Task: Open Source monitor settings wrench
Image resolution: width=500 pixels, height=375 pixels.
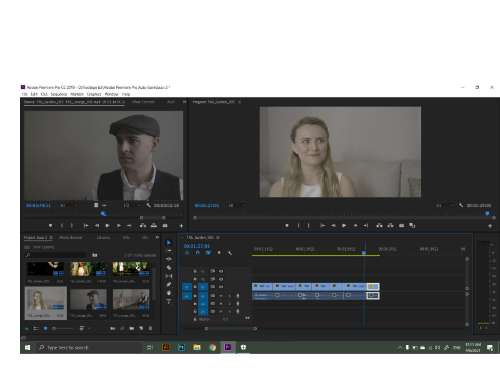Action: coord(148,205)
